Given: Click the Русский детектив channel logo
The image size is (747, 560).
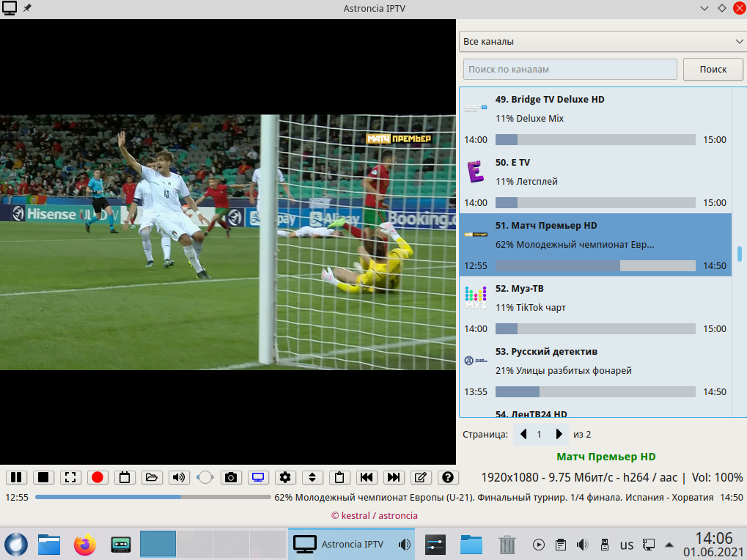Looking at the screenshot, I should 476,361.
